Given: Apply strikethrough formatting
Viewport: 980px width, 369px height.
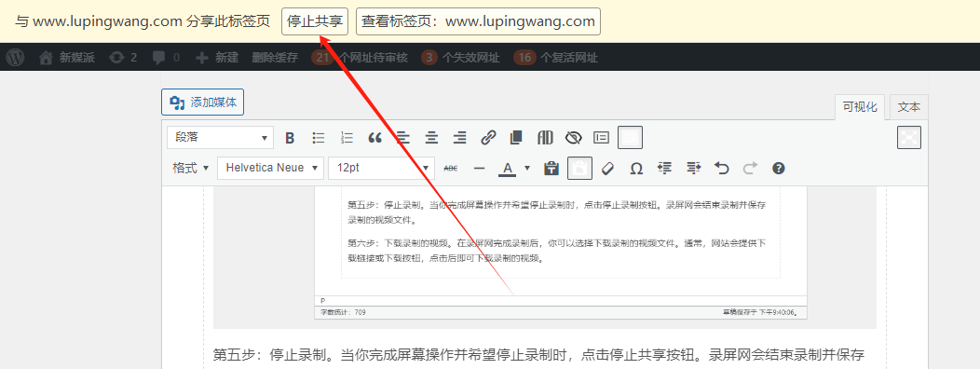Looking at the screenshot, I should click(x=450, y=169).
